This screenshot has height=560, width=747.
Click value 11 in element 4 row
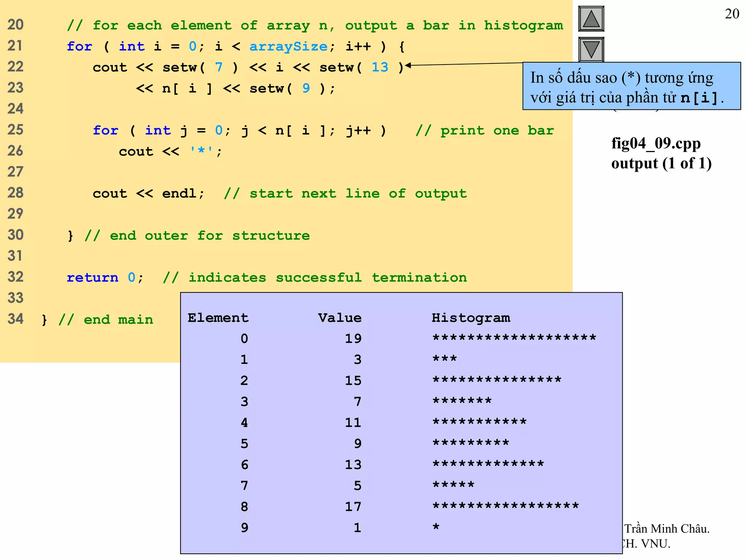[x=353, y=423]
